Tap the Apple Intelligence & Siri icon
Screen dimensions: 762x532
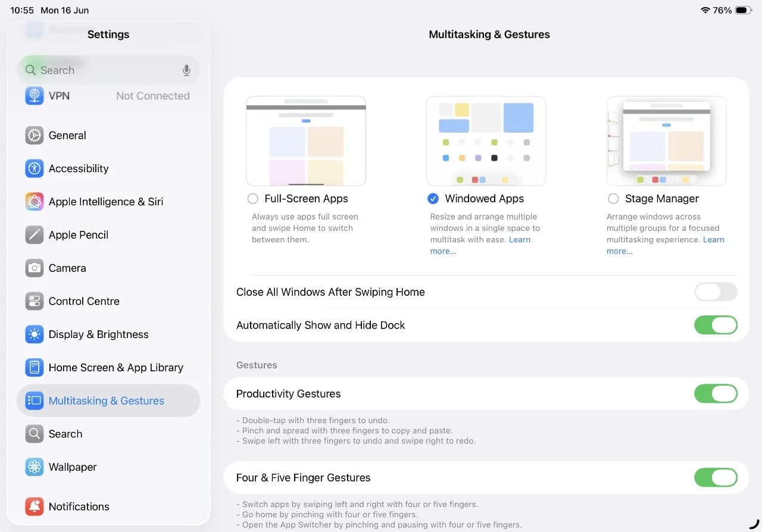point(35,202)
